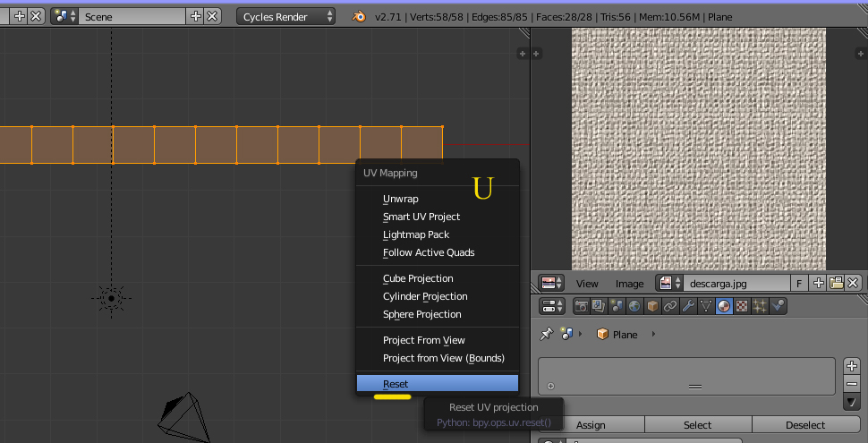
Task: Open the World properties globe tab
Action: [x=634, y=306]
